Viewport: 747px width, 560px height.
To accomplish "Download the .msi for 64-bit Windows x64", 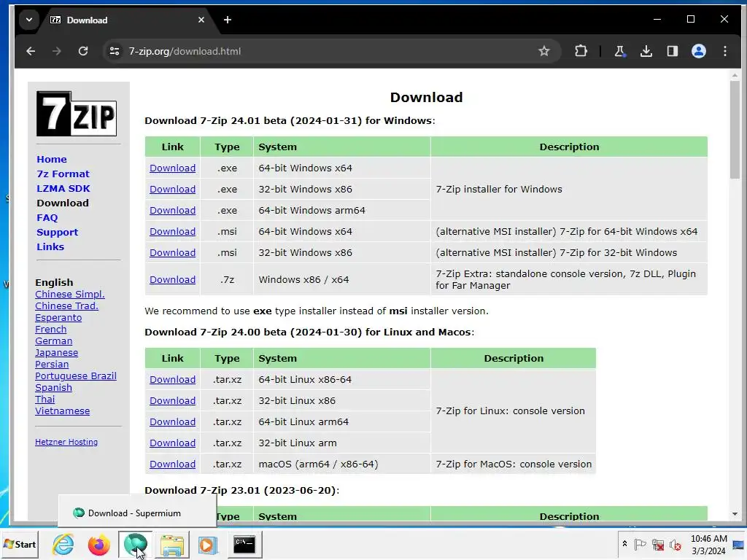I will tap(172, 231).
